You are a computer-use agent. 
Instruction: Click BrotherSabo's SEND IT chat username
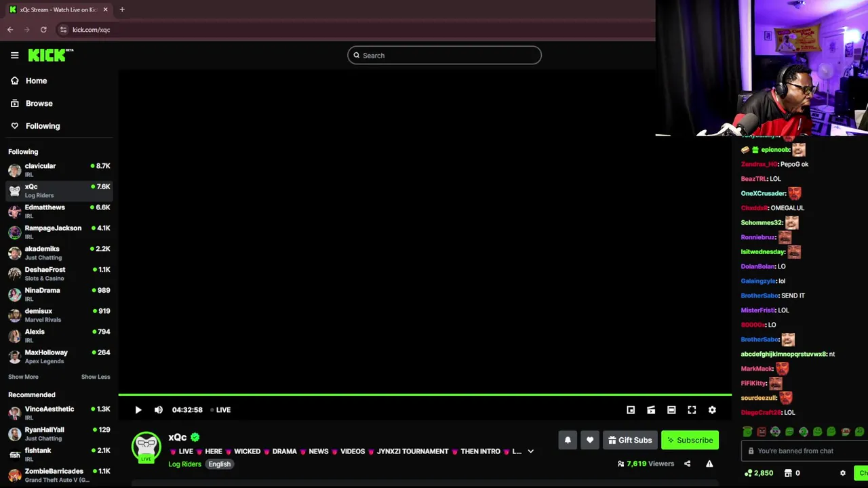(x=759, y=296)
